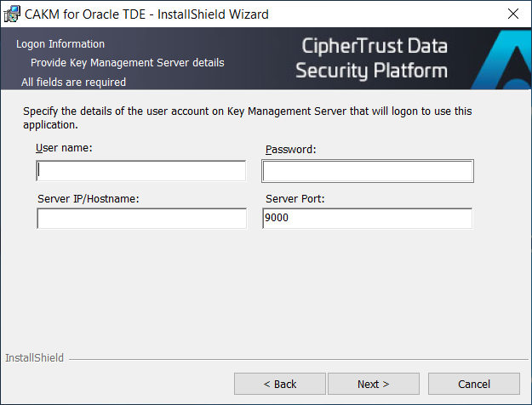Click the "Logon Information" header text
This screenshot has width=532, height=405.
click(x=60, y=44)
